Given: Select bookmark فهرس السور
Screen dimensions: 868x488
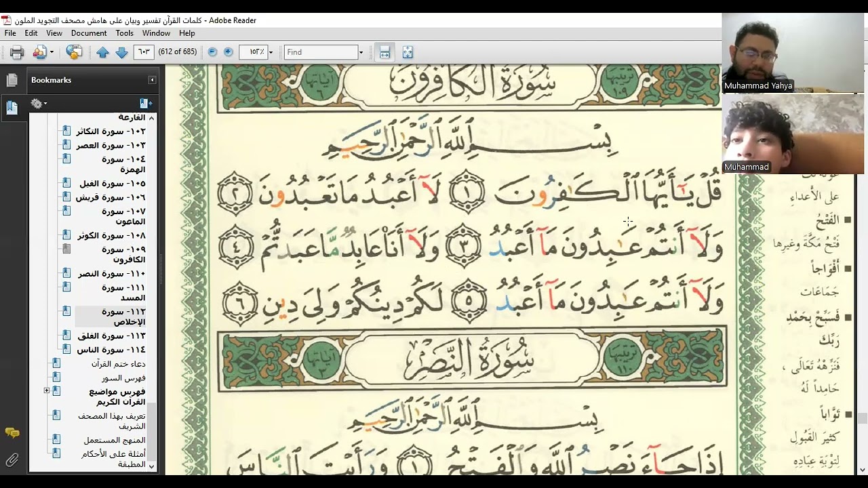Looking at the screenshot, I should [x=124, y=378].
